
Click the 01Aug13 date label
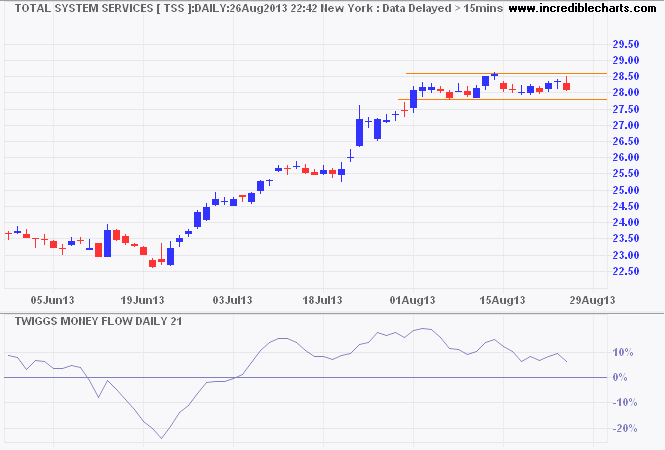tap(413, 301)
